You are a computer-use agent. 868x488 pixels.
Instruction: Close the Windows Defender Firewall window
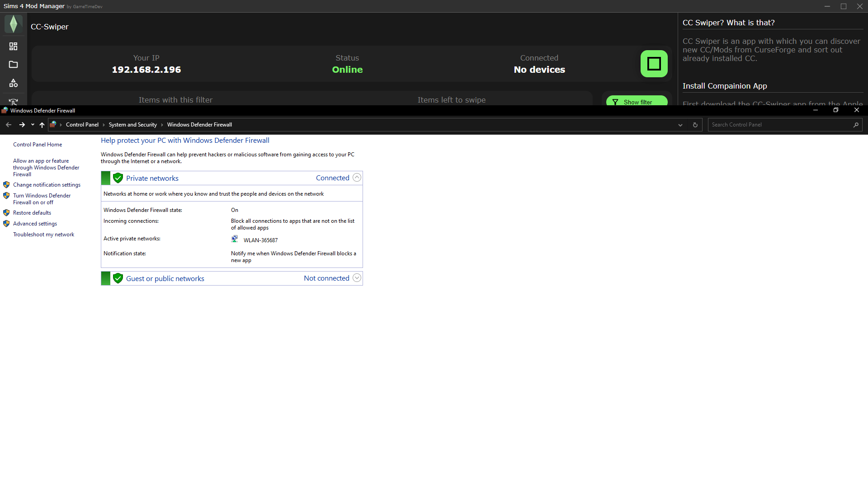[x=856, y=110]
